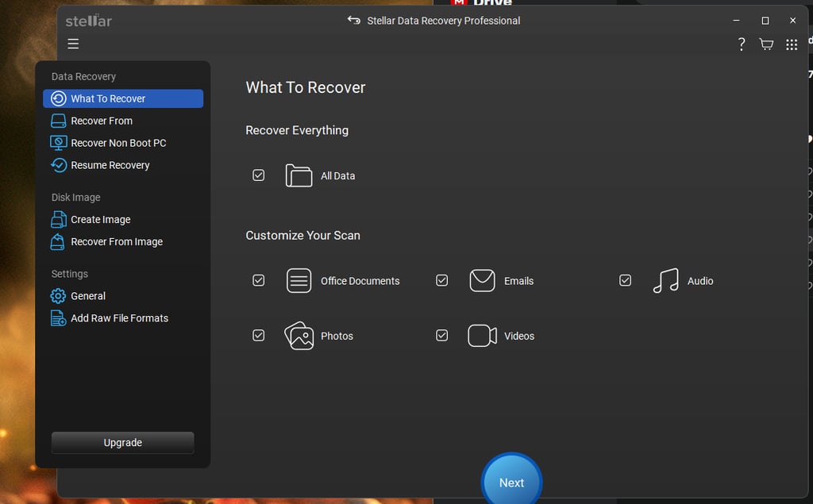Click the Office Documents icon

(x=299, y=280)
